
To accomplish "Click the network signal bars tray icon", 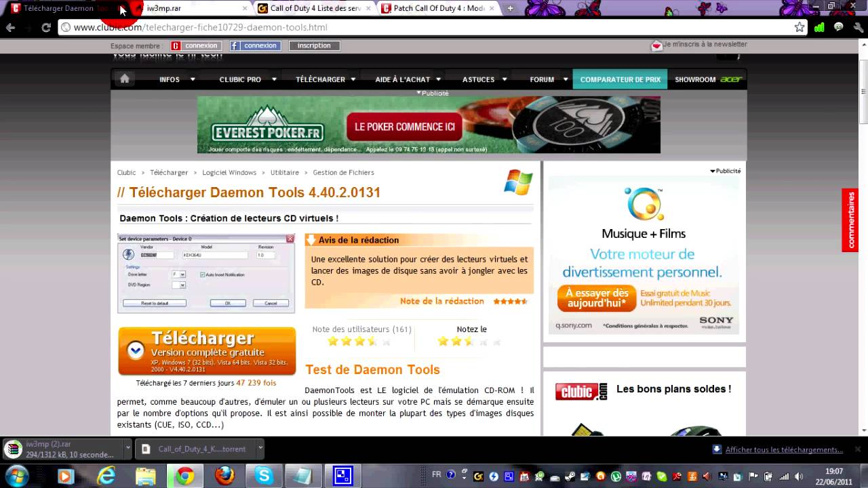I will click(783, 476).
